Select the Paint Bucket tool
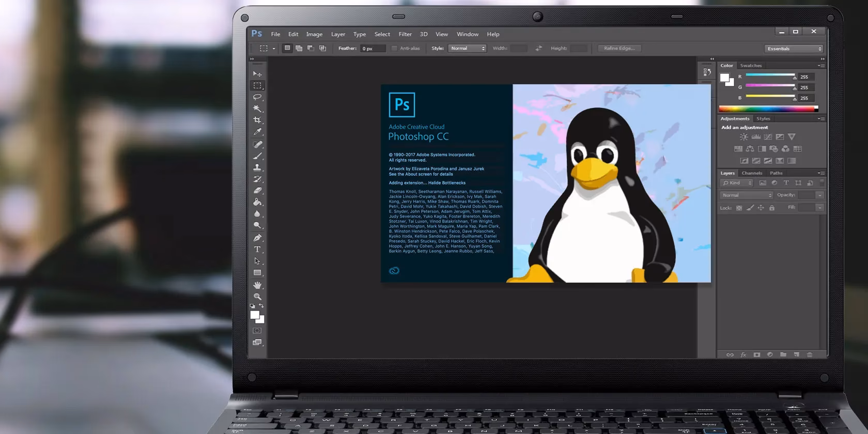Screen dimensions: 868x434 (x=257, y=202)
